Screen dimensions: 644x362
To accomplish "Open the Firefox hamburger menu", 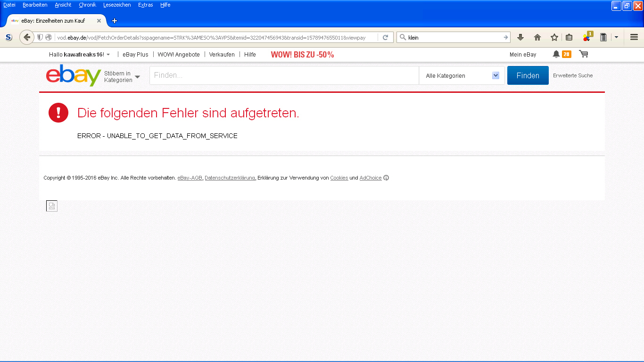I will [x=634, y=37].
